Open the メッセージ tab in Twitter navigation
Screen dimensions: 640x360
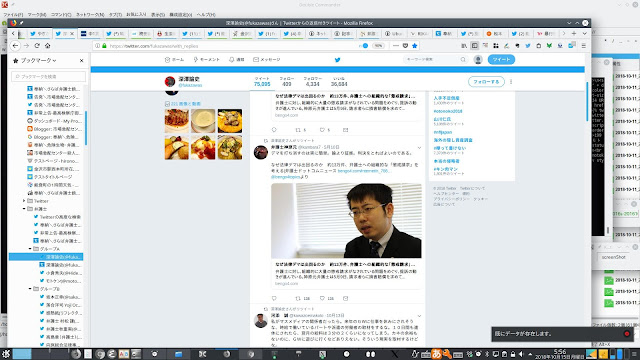click(267, 60)
